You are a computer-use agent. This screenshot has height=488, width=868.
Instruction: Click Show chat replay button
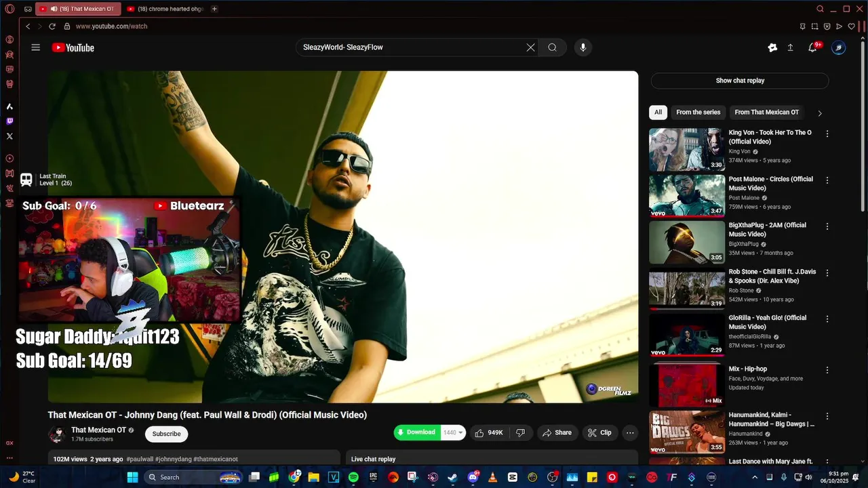pos(740,81)
